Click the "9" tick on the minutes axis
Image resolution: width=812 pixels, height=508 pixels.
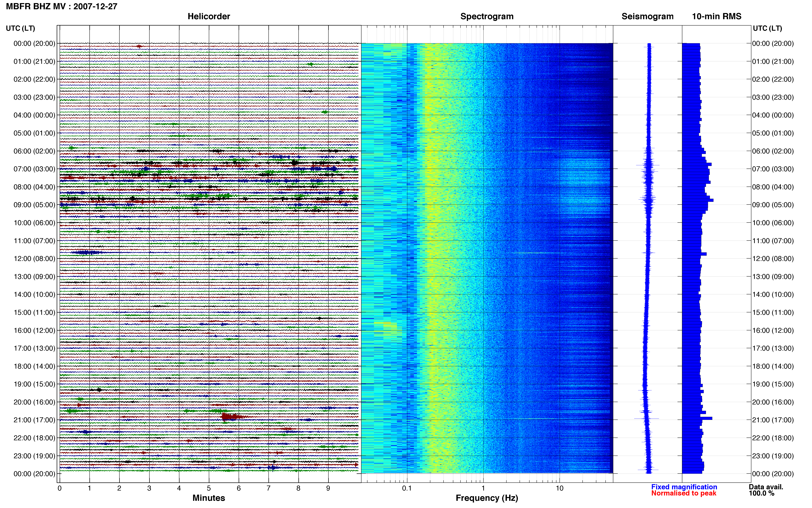pyautogui.click(x=328, y=488)
